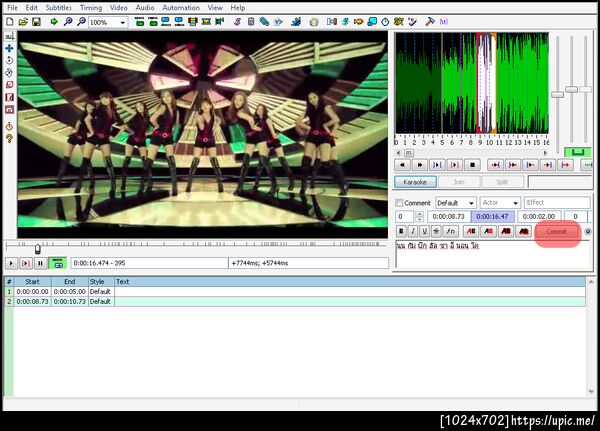Image resolution: width=600 pixels, height=431 pixels.
Task: Open the Attachments paperclip icon
Action: (x=264, y=22)
